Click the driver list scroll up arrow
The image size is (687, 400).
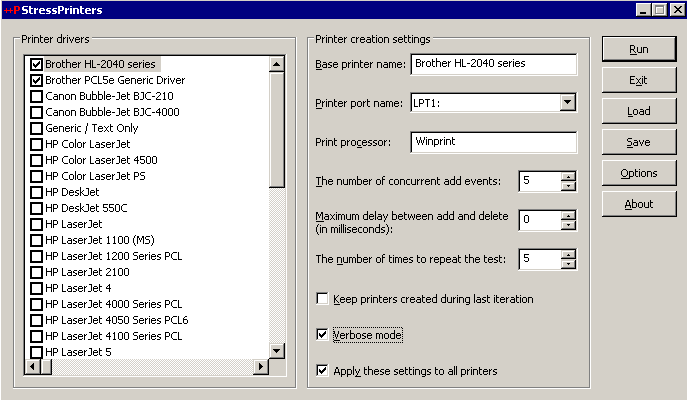click(276, 64)
